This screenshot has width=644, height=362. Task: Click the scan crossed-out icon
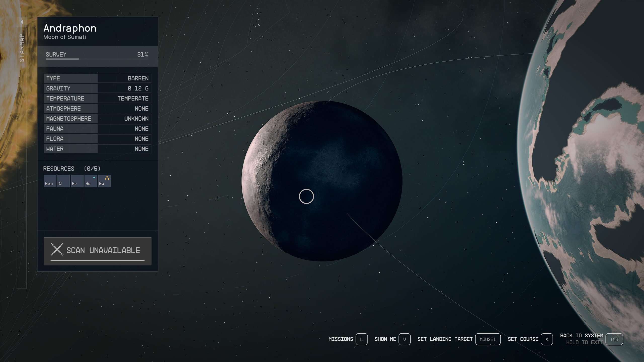click(x=57, y=250)
